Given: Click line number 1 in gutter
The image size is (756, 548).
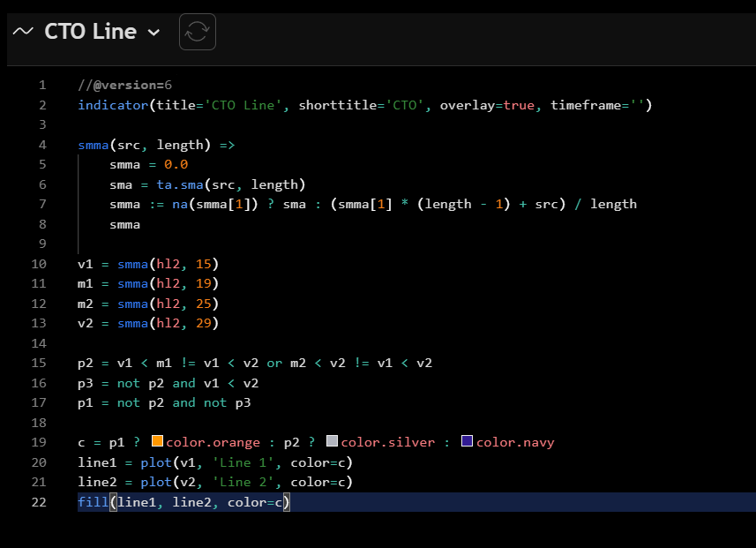Looking at the screenshot, I should point(42,86).
